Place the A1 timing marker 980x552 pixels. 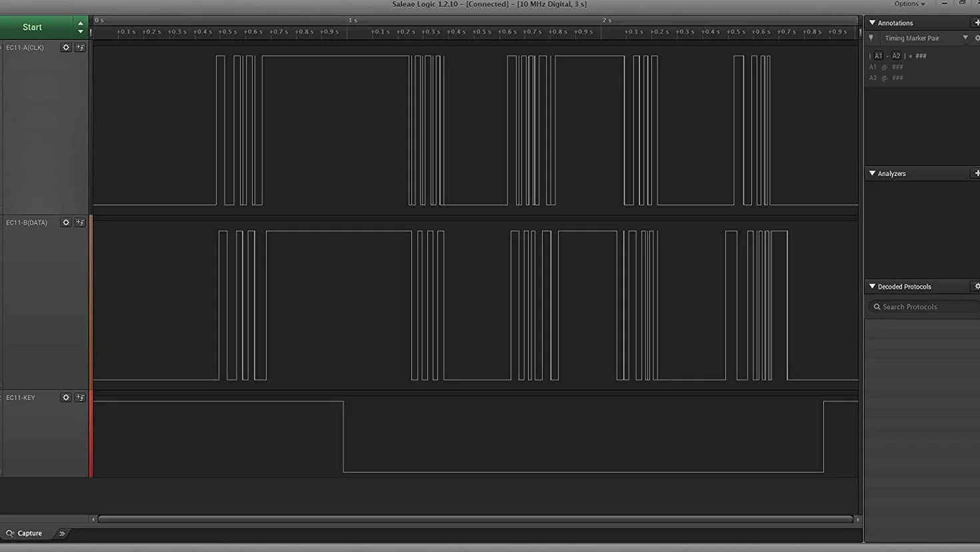[x=878, y=56]
